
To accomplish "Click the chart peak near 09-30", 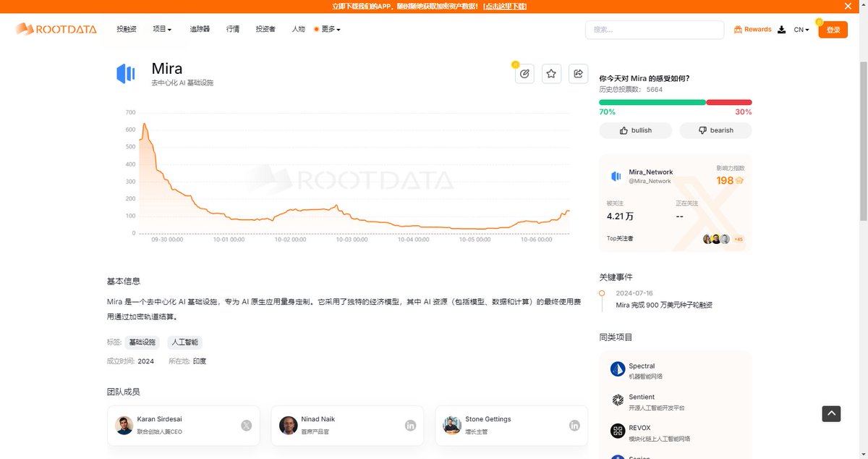I will pos(145,124).
